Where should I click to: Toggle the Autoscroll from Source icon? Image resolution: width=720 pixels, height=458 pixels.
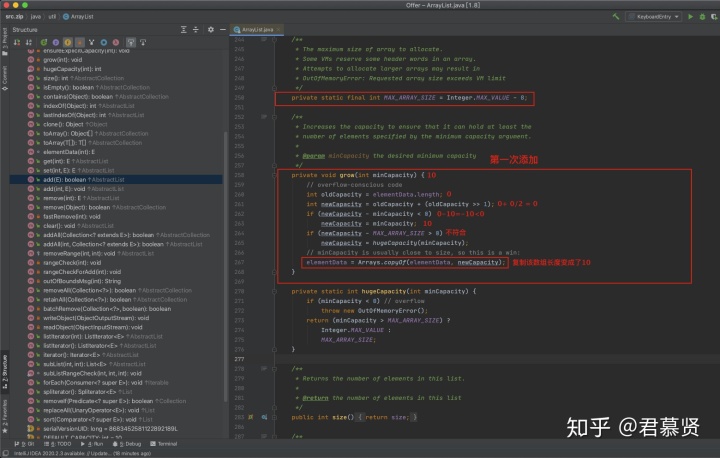pos(143,42)
